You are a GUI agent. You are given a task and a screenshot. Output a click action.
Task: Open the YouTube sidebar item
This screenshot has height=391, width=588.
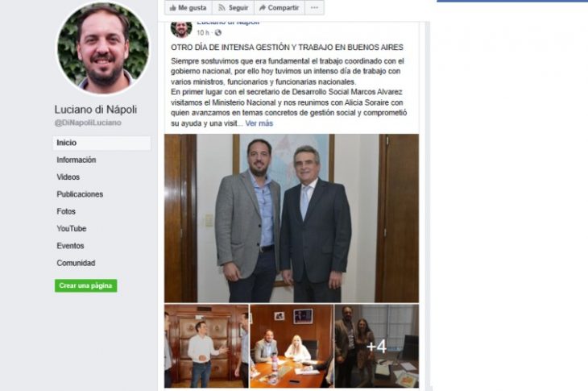pyautogui.click(x=72, y=228)
